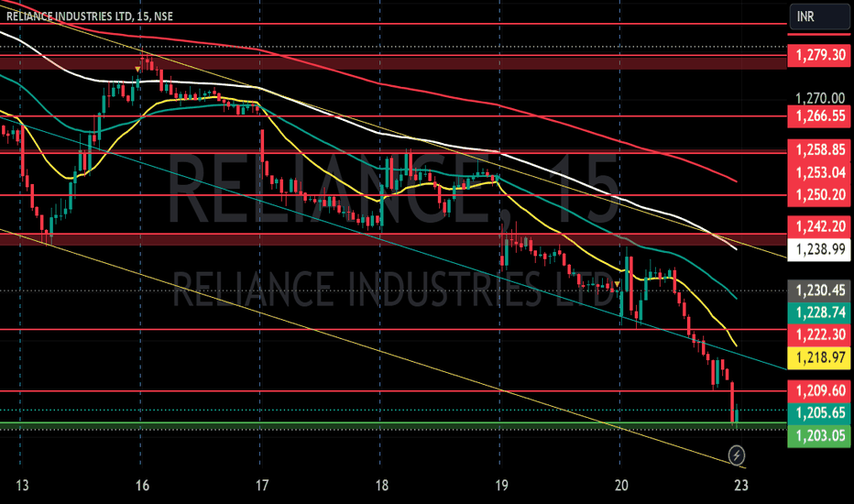Select the 1,253.04 price label

(x=820, y=172)
